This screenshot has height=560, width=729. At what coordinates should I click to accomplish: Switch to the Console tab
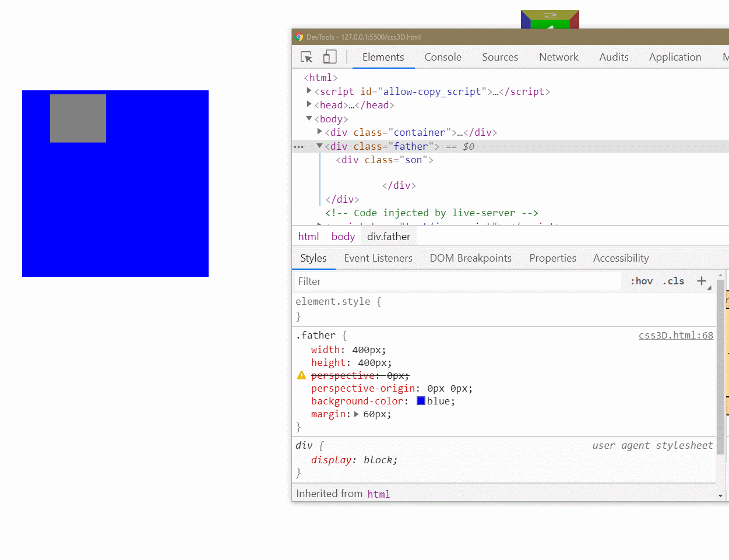pos(443,57)
